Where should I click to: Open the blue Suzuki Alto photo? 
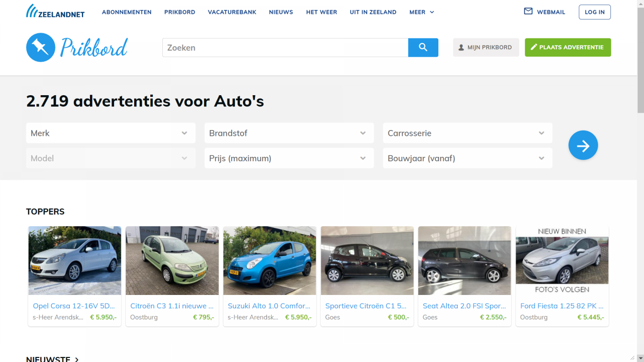270,261
